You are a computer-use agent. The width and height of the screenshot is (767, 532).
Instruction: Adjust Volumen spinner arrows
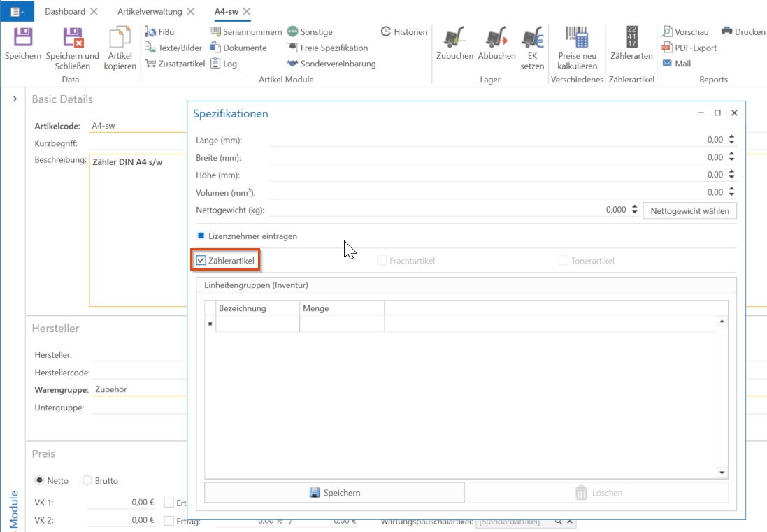pos(731,192)
